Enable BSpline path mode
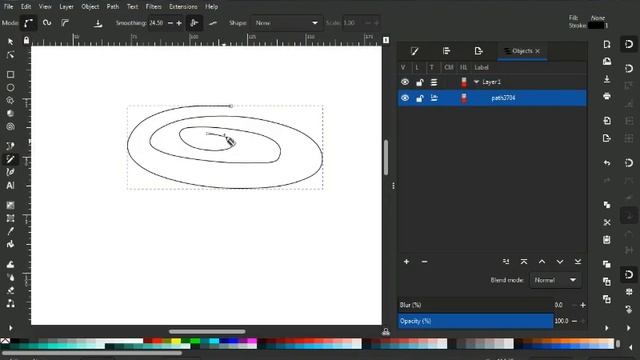The width and height of the screenshot is (640, 360). (65, 23)
